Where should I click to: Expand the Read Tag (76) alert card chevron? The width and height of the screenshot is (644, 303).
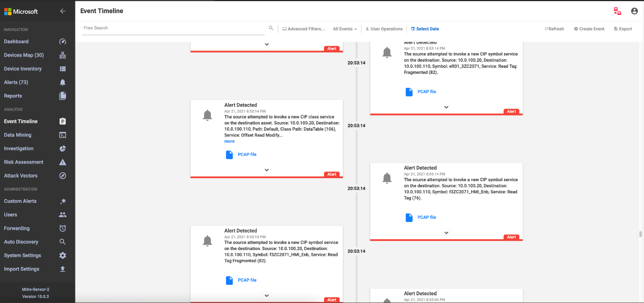pos(446,233)
